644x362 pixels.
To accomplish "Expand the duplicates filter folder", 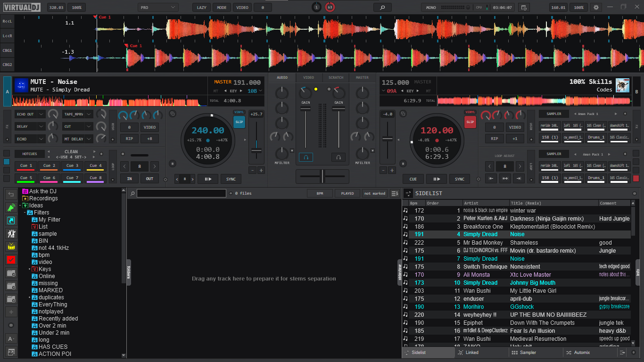I will [29, 297].
